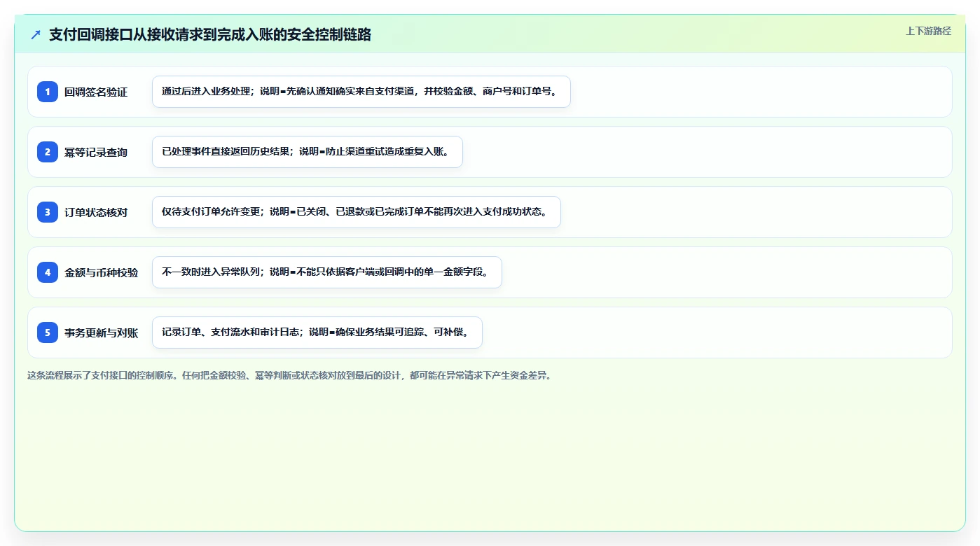Click the footer note starting 这条流程展示了支付接口的控制顺序
This screenshot has width=980, height=546.
pos(289,375)
